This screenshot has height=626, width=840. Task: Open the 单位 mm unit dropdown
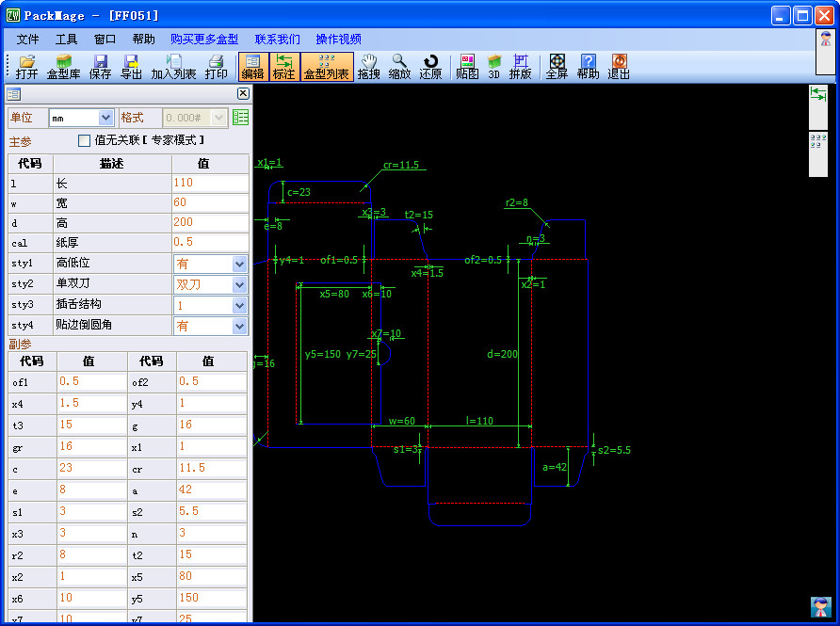pyautogui.click(x=105, y=118)
